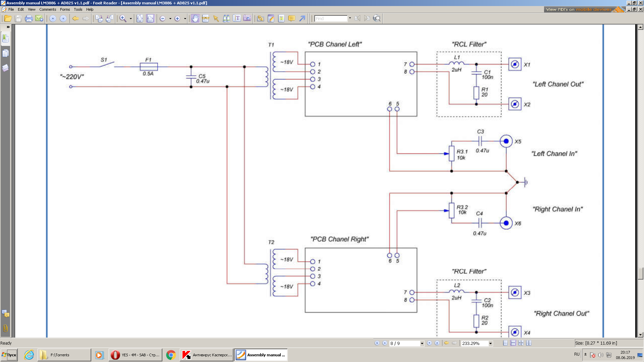Screen dimensions: 644x362
Task: Go to previous page in status bar
Action: coord(384,343)
